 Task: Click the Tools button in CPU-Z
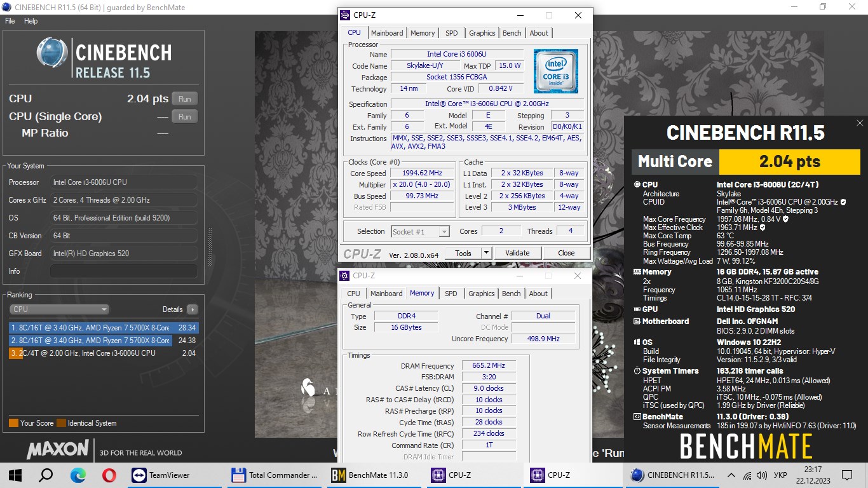pos(463,253)
